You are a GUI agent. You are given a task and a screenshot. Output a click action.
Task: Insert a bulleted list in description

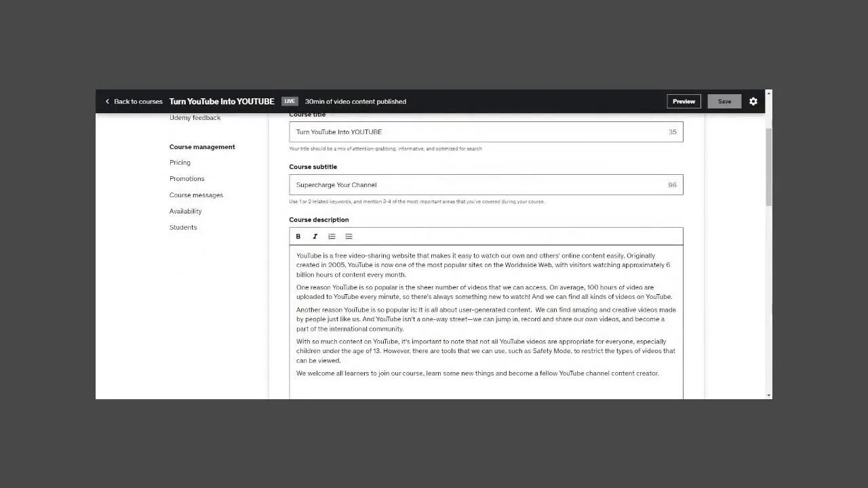(349, 237)
